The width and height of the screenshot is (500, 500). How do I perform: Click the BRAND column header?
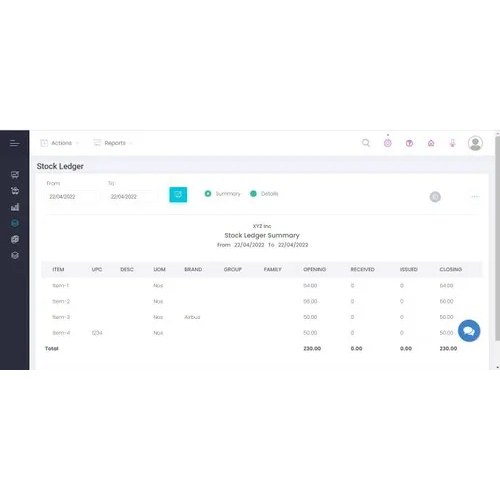pyautogui.click(x=193, y=269)
